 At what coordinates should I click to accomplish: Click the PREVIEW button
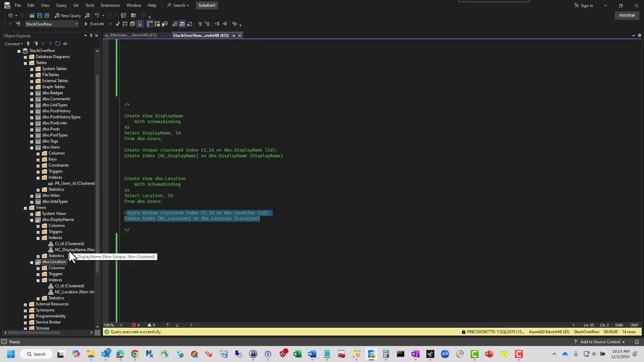coord(627,15)
